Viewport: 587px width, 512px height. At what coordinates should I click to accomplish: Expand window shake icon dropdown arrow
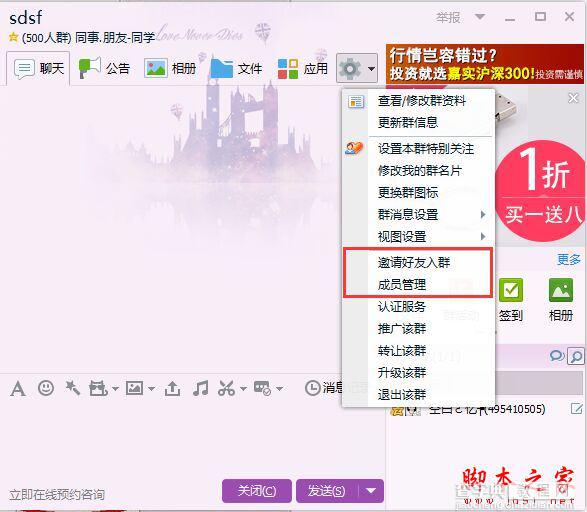(116, 389)
